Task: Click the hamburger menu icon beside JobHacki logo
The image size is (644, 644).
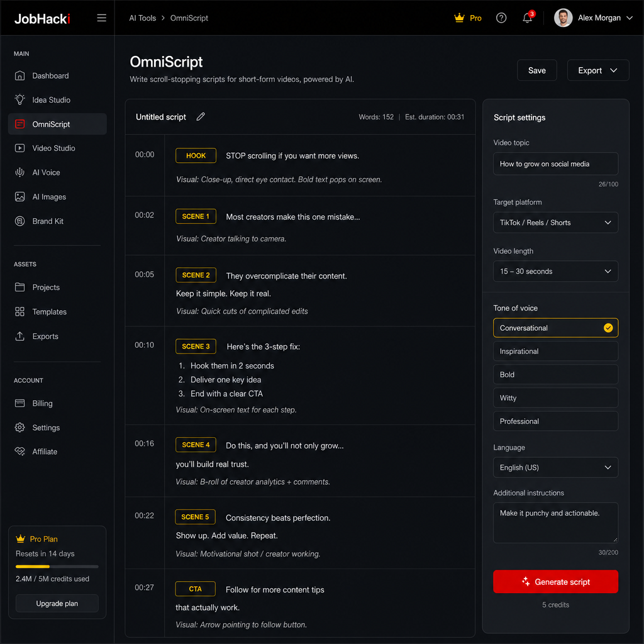Action: tap(101, 18)
